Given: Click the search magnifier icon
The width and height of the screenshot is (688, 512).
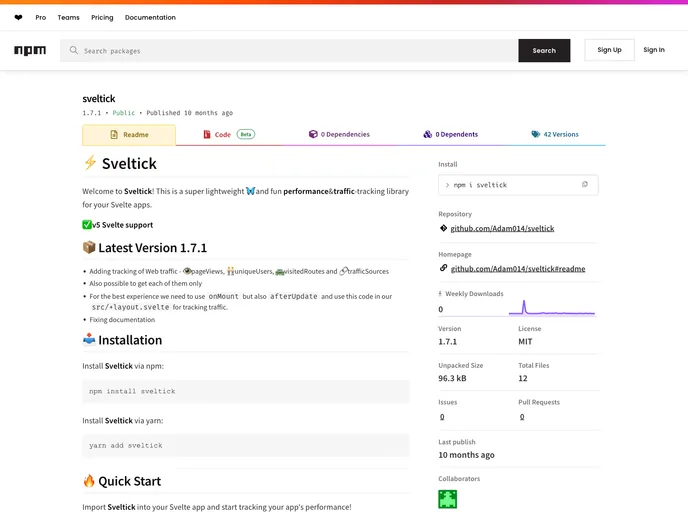Looking at the screenshot, I should [74, 50].
